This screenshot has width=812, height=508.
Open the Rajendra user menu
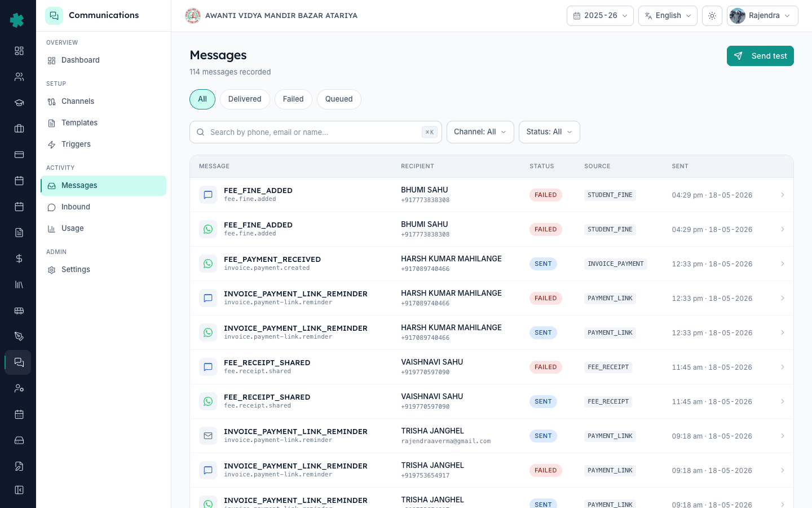tap(762, 16)
